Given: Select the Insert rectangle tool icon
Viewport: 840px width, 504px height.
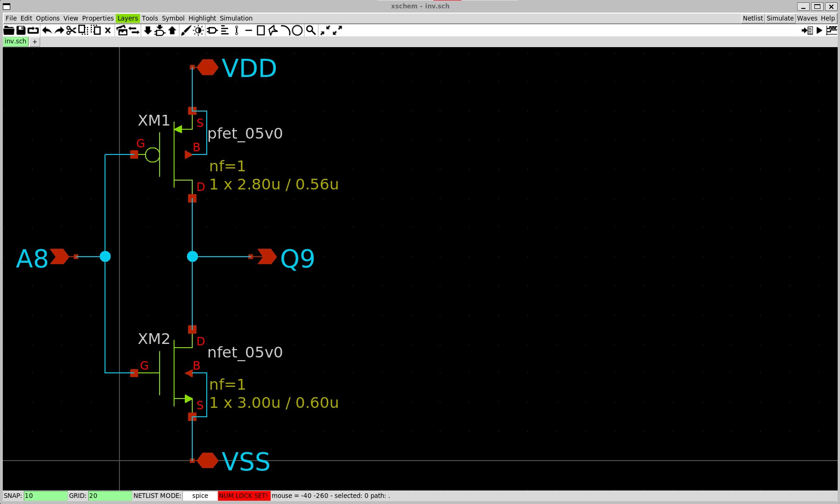Looking at the screenshot, I should click(x=261, y=30).
